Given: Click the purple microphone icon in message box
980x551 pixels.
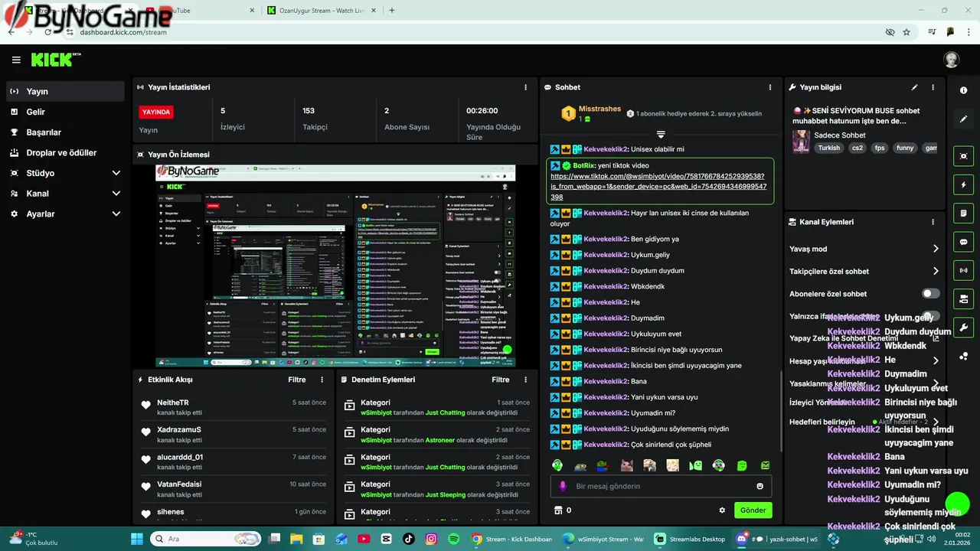Looking at the screenshot, I should 563,486.
